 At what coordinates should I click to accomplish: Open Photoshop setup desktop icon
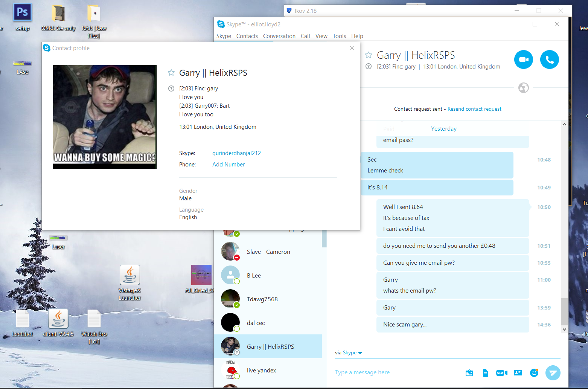coord(23,17)
